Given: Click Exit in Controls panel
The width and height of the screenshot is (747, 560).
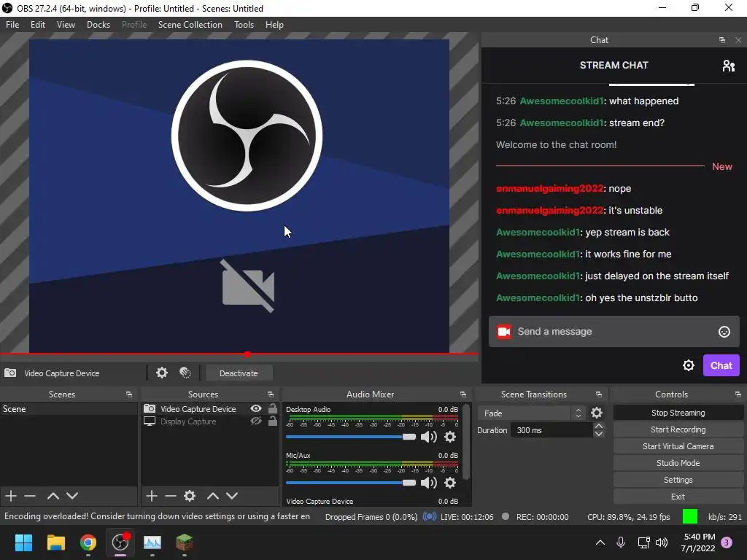Looking at the screenshot, I should (678, 497).
